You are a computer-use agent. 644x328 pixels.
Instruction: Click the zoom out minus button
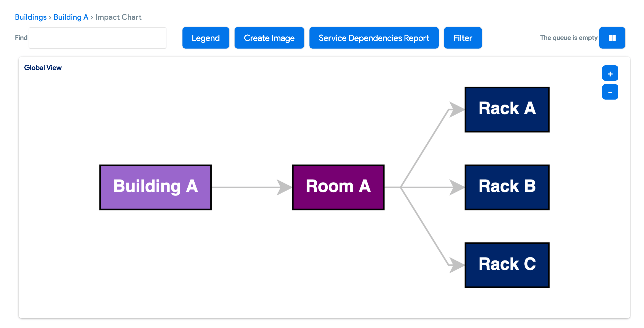(610, 92)
